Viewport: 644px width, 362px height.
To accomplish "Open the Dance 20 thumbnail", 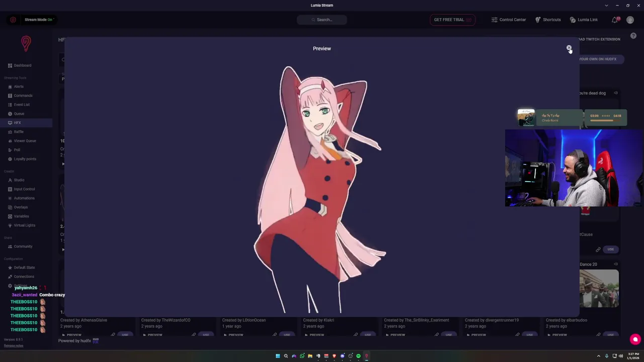I will (599, 289).
